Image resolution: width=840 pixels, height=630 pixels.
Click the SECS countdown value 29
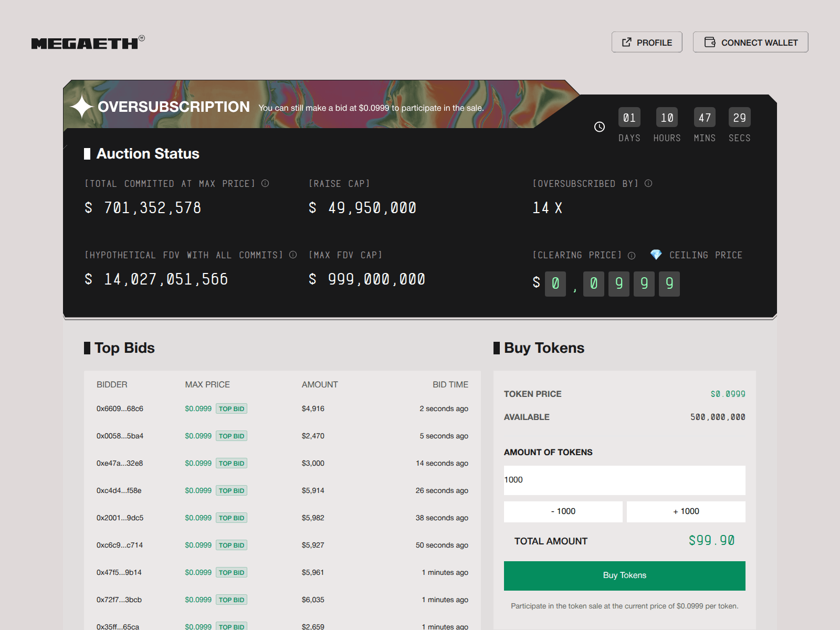pos(740,118)
